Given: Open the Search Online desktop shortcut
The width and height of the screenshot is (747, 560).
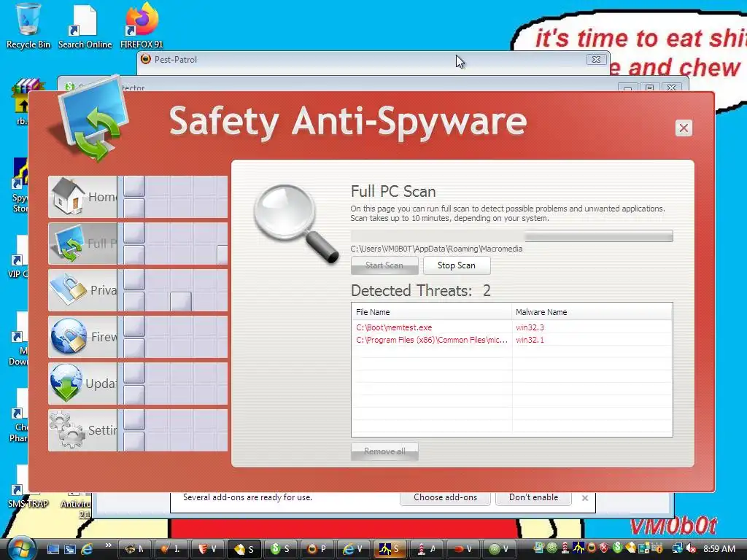Looking at the screenshot, I should coord(85,26).
